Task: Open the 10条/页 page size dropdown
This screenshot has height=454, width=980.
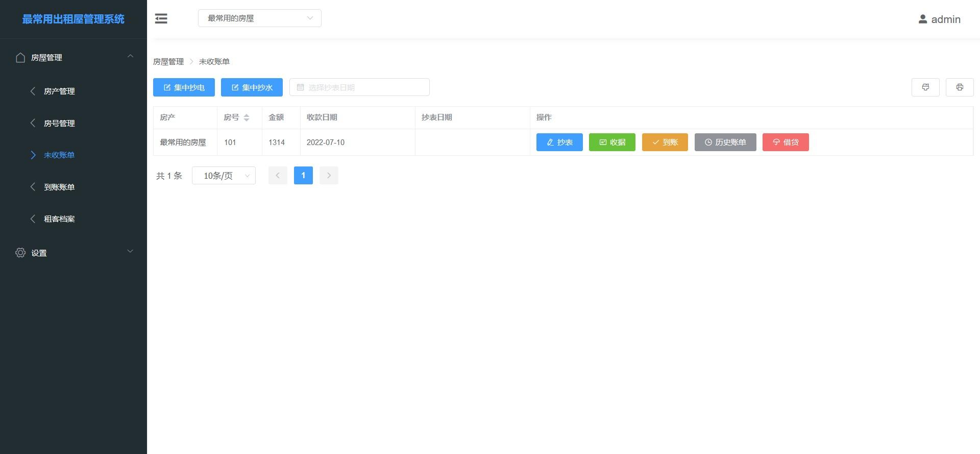Action: click(224, 175)
